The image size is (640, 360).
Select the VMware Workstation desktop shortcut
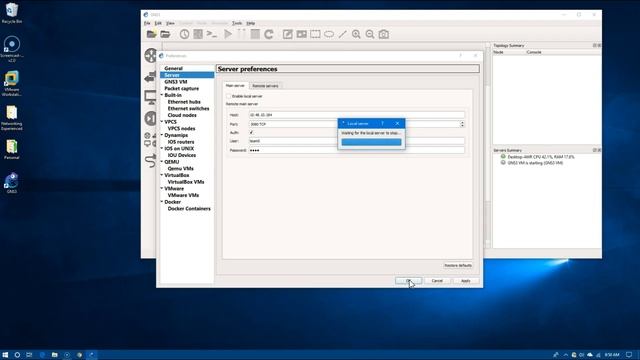[12, 84]
